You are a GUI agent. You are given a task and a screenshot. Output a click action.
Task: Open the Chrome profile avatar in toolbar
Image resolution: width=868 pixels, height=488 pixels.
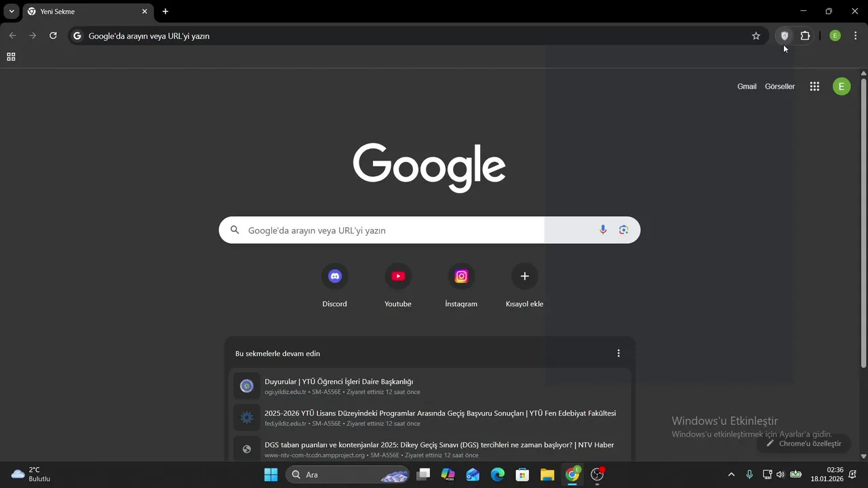(835, 36)
